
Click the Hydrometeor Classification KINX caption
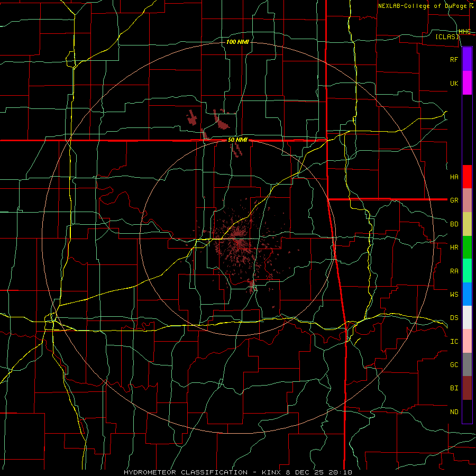tap(237, 472)
